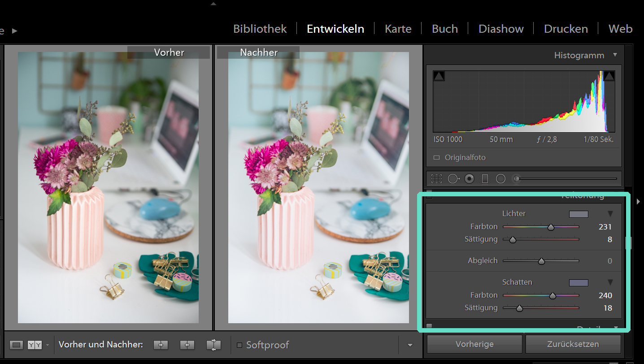Open the Karte module

click(398, 29)
